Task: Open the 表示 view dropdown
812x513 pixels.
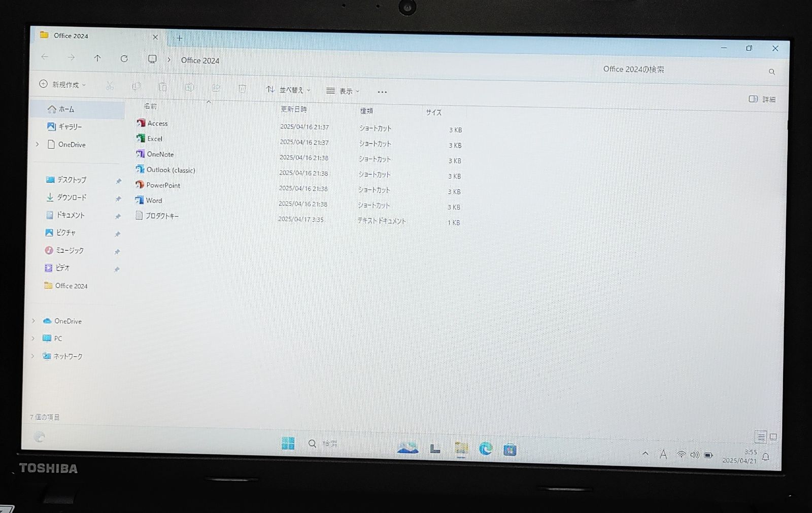Action: (x=343, y=91)
